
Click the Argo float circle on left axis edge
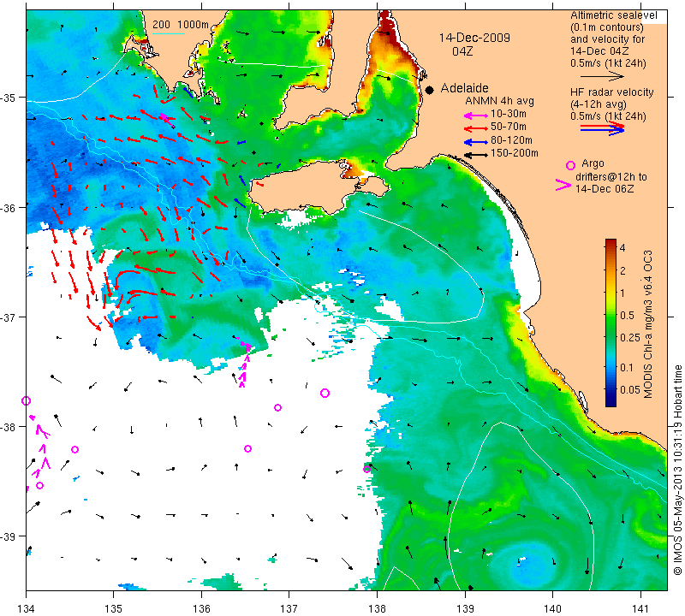pos(27,400)
